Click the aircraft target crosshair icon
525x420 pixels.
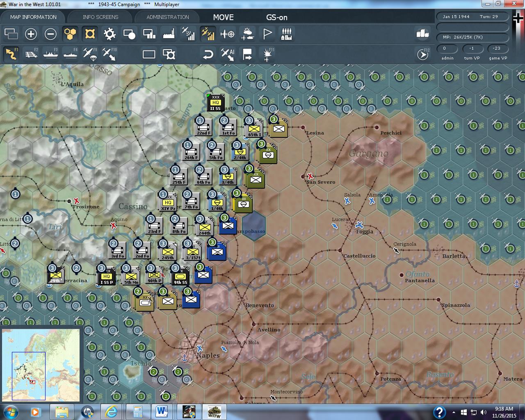[x=228, y=34]
